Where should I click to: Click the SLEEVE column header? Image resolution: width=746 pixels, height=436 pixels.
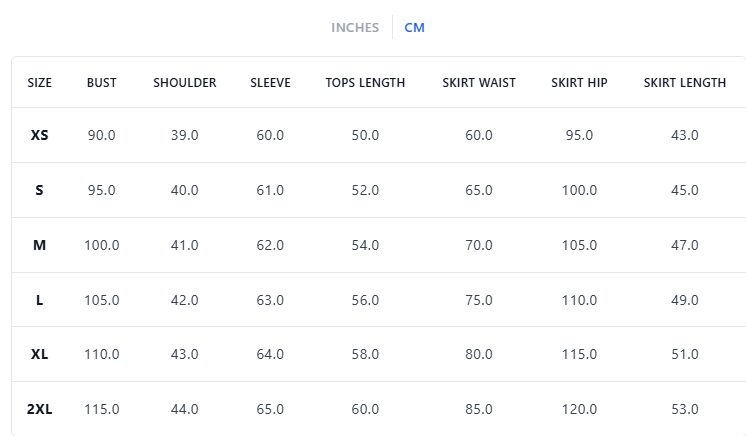pyautogui.click(x=270, y=83)
